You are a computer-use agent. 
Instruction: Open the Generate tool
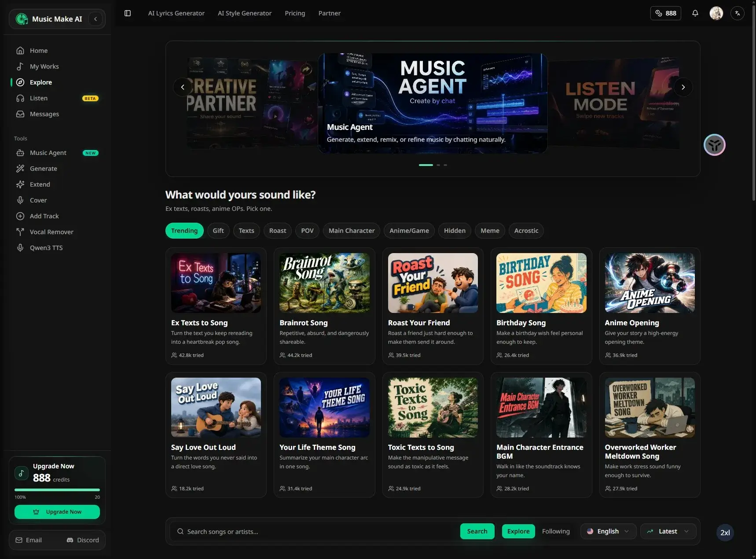coord(57,169)
